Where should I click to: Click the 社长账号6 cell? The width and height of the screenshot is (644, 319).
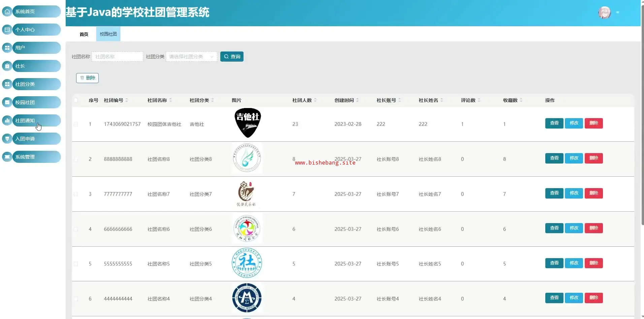coord(388,229)
